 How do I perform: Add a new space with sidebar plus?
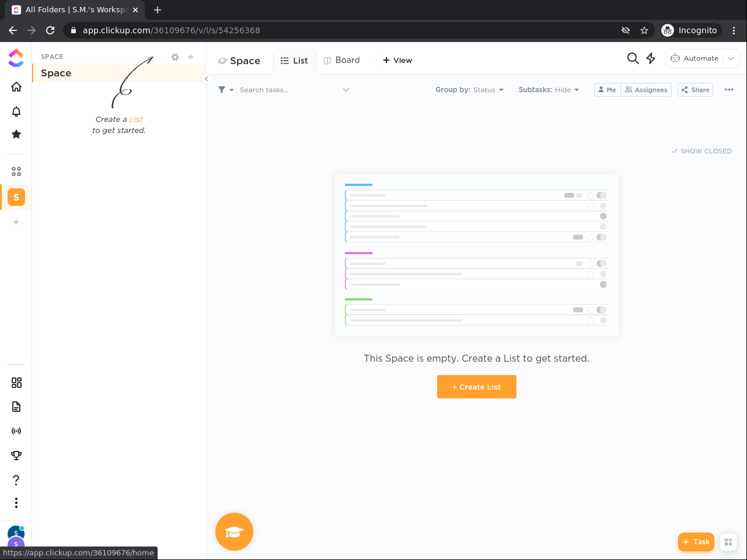[x=16, y=222]
